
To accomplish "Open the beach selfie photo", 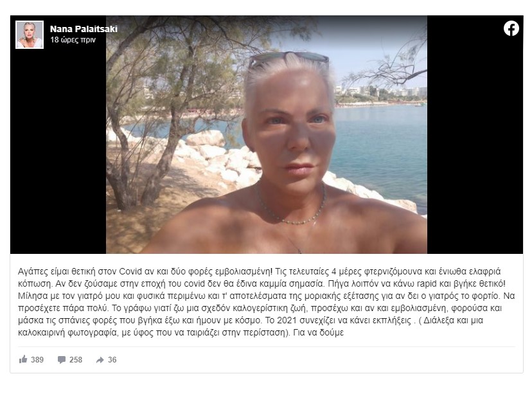I will (267, 134).
